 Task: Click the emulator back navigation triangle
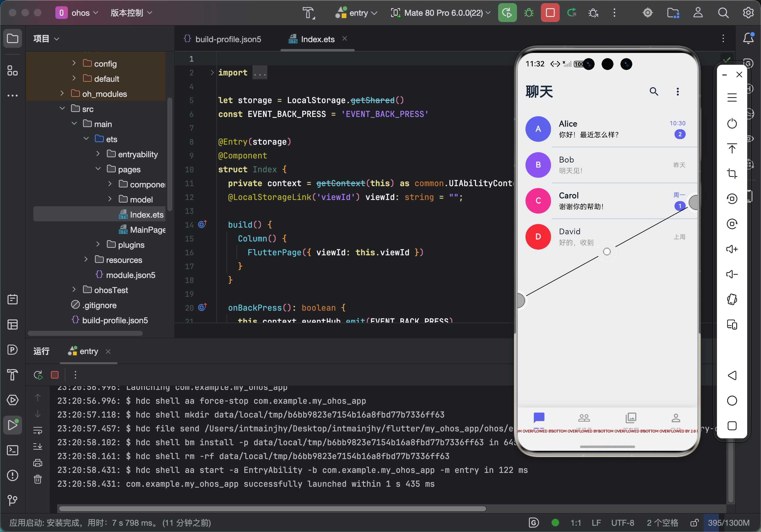point(731,375)
